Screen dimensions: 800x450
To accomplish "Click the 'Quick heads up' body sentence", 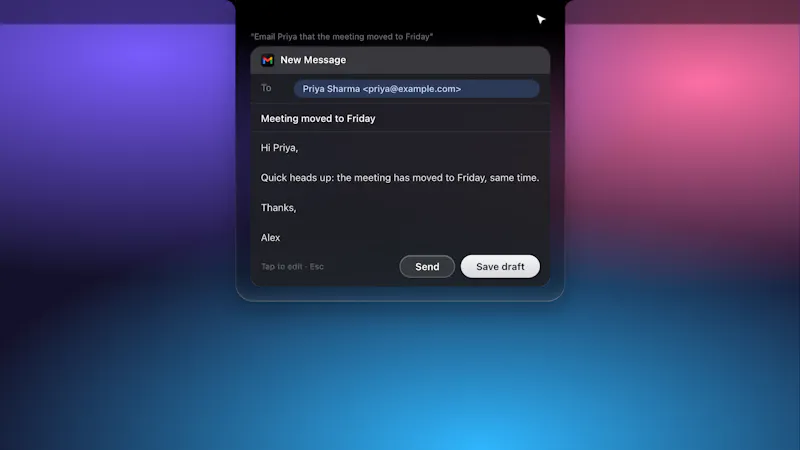I will [x=399, y=178].
